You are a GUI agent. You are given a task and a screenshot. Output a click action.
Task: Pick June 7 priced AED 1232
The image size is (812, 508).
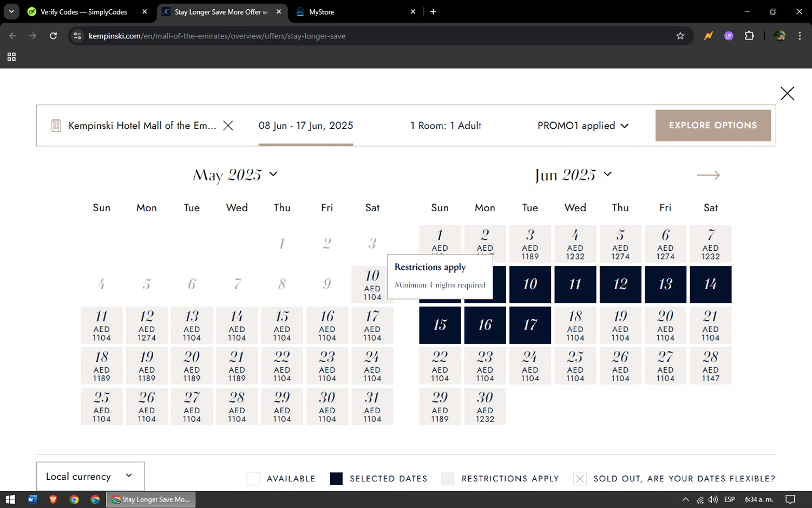[710, 244]
